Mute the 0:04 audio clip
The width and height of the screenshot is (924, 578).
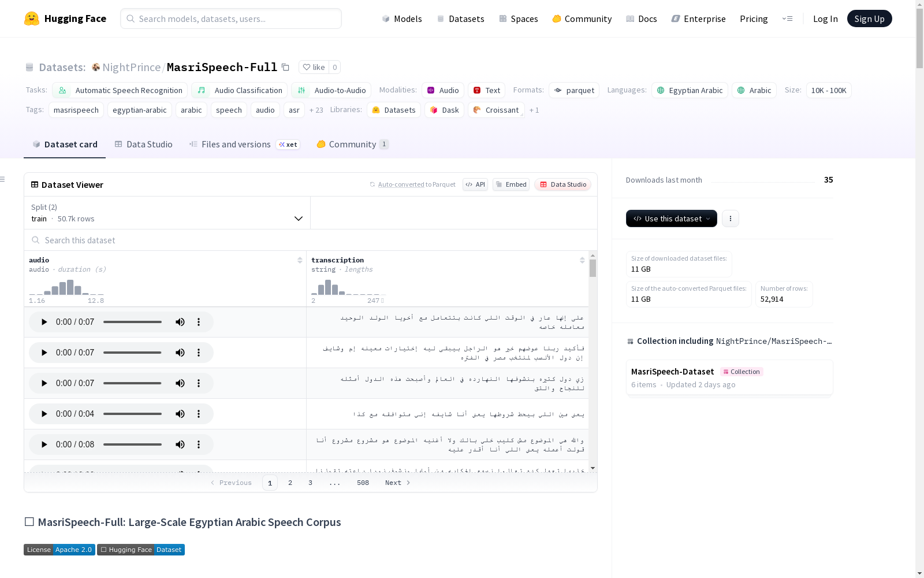(x=180, y=414)
